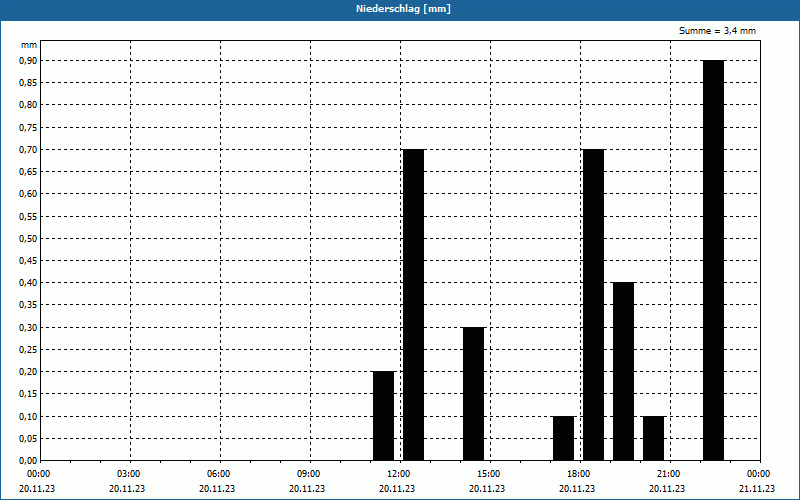The height and width of the screenshot is (500, 800).
Task: Click the 0,30 y-axis value
Action: coord(28,328)
